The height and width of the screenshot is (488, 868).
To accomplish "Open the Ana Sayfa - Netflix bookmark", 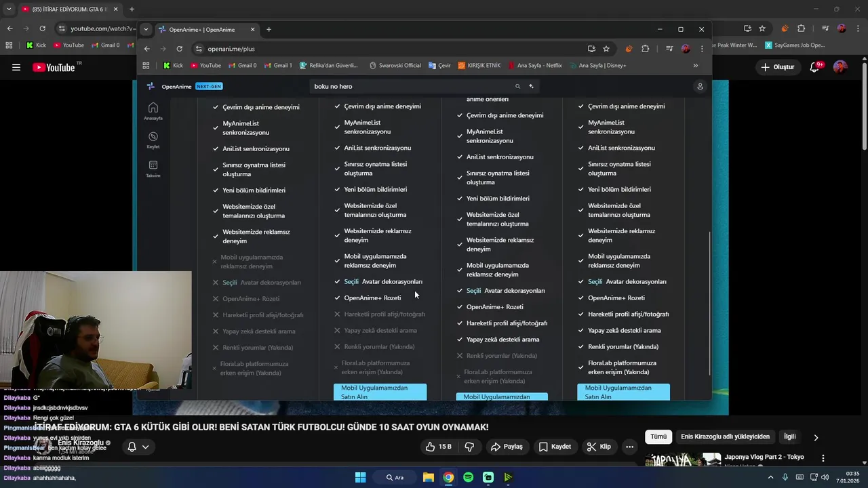I will 534,66.
